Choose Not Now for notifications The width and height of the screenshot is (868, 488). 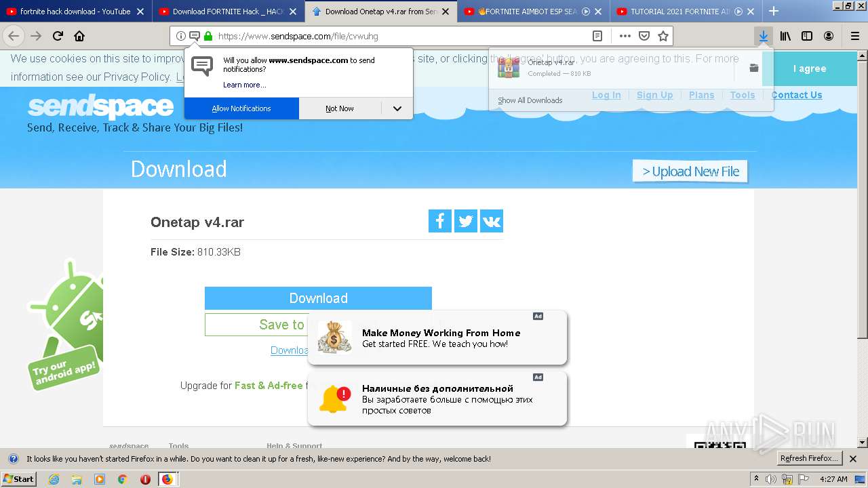tap(340, 108)
